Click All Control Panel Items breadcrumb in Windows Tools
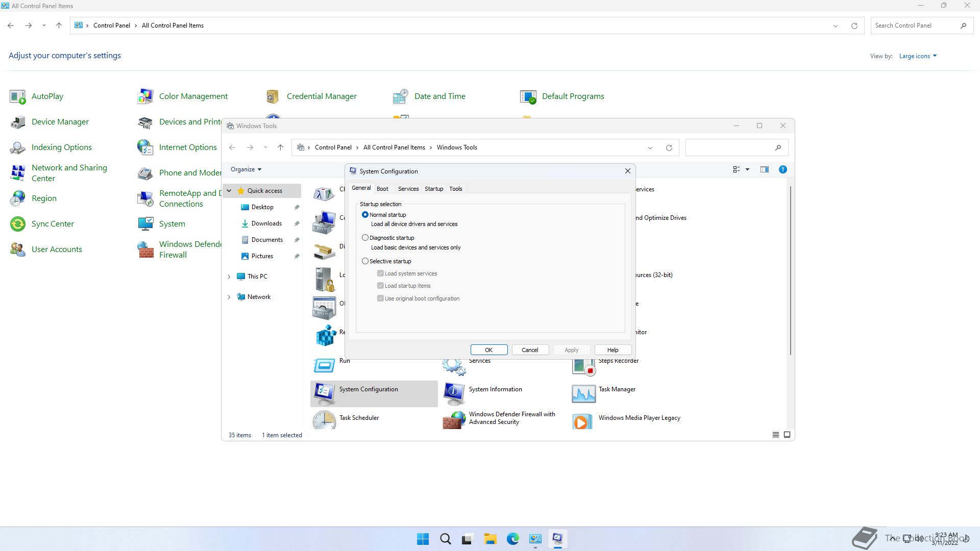Image resolution: width=980 pixels, height=551 pixels. point(394,147)
